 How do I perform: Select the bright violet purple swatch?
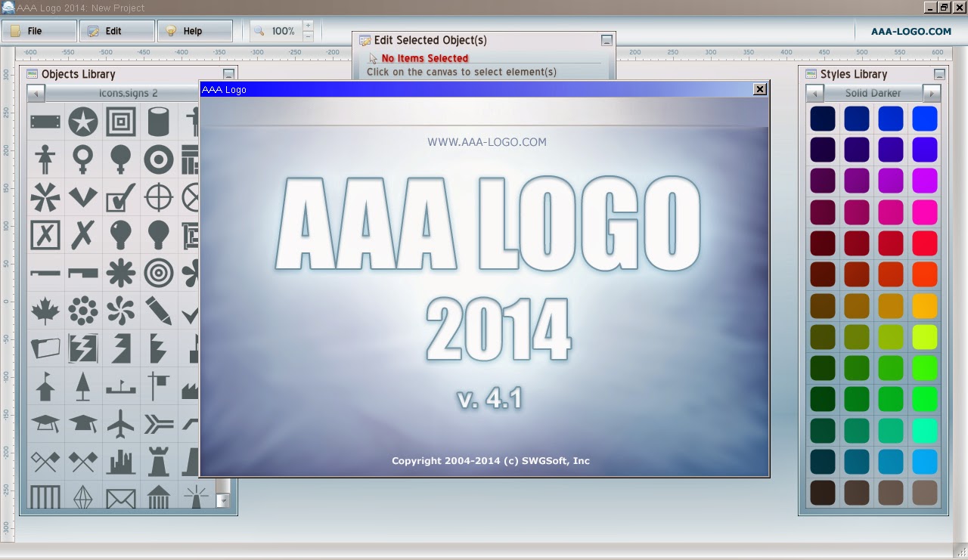coord(925,181)
